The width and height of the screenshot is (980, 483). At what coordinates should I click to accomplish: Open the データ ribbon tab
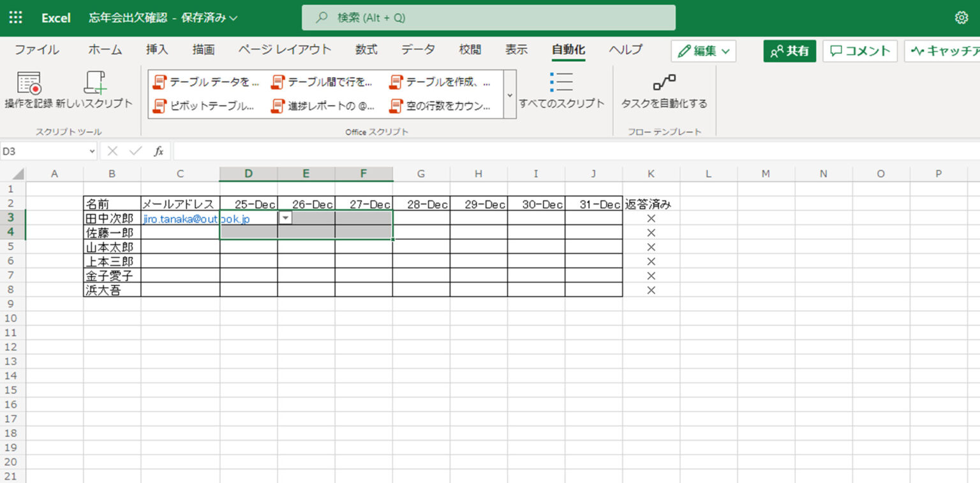419,50
